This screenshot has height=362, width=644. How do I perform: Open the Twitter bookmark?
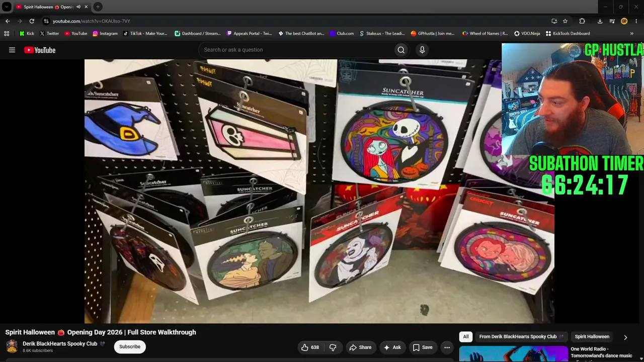(x=49, y=34)
